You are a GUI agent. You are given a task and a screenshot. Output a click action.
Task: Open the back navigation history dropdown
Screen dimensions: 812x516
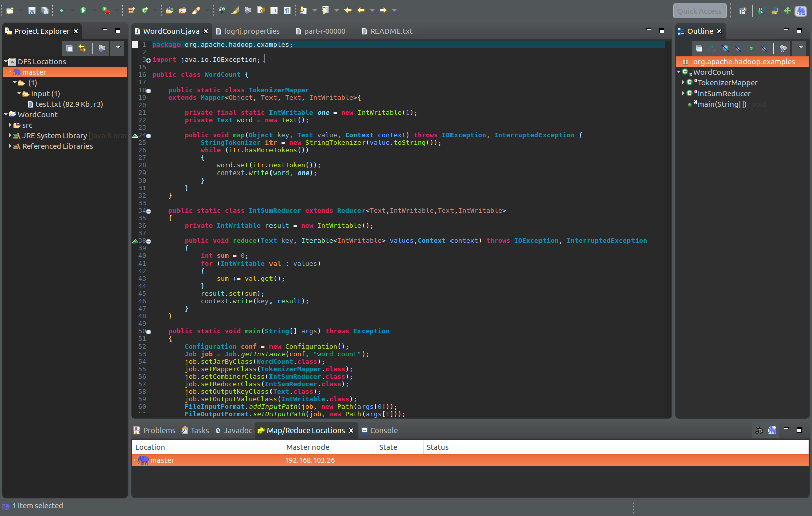click(372, 10)
